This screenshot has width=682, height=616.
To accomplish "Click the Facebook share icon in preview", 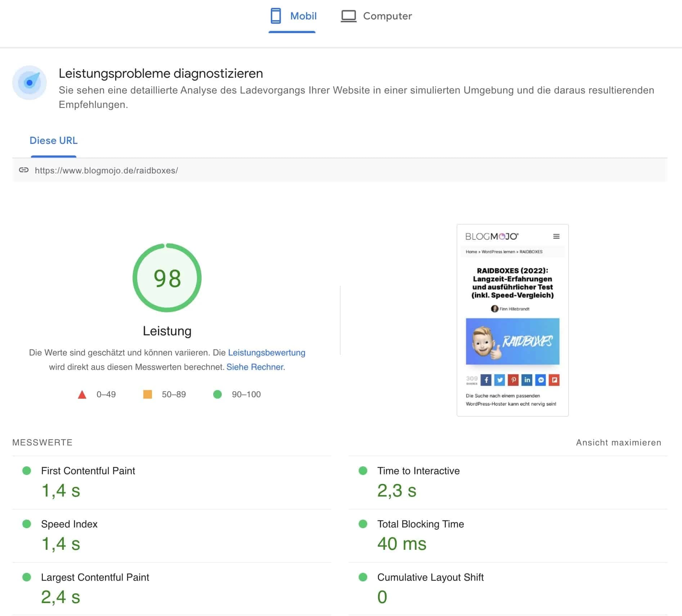I will [x=486, y=380].
